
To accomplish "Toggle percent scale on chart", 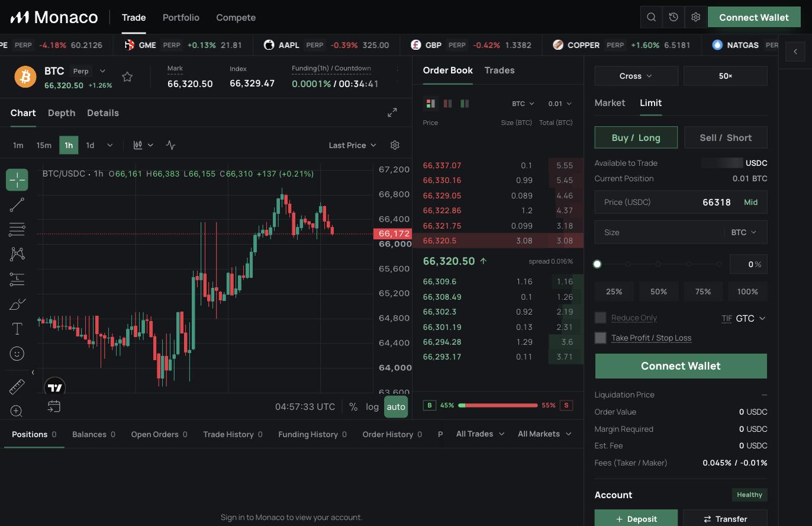I will 353,406.
